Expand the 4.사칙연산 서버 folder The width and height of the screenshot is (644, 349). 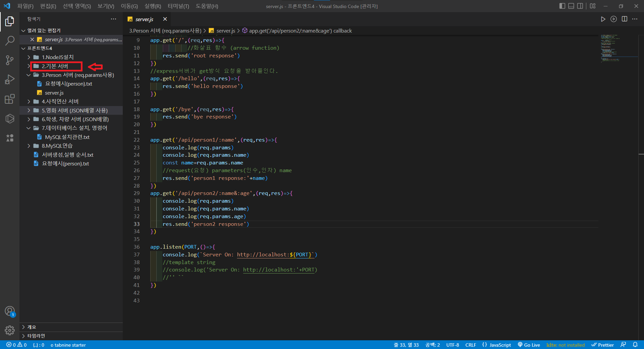(x=71, y=102)
